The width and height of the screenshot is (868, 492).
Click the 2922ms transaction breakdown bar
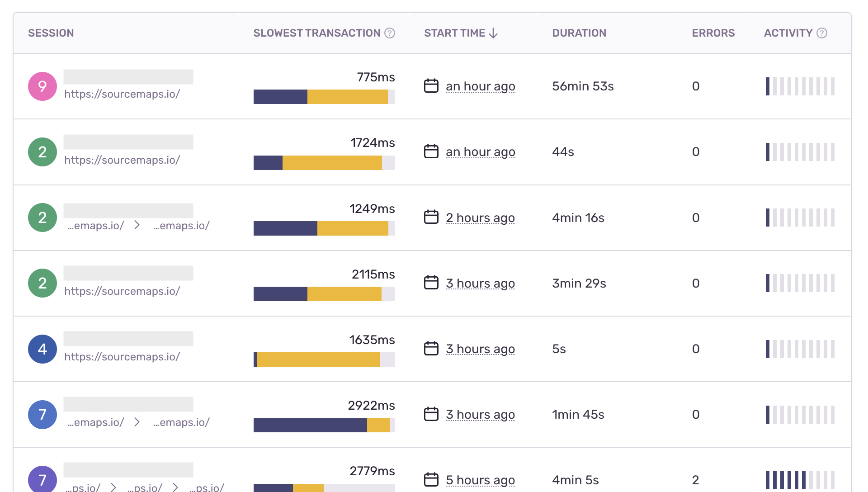pos(324,425)
